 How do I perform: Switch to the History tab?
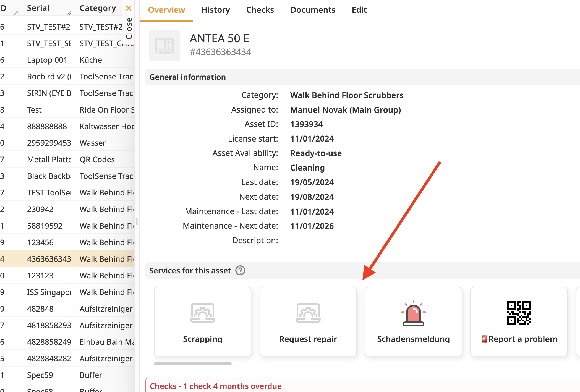click(x=216, y=10)
